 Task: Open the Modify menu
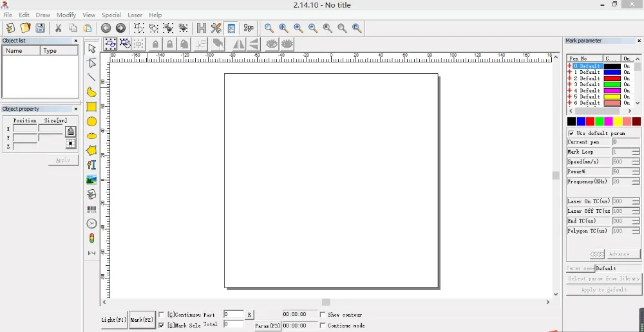pos(66,15)
